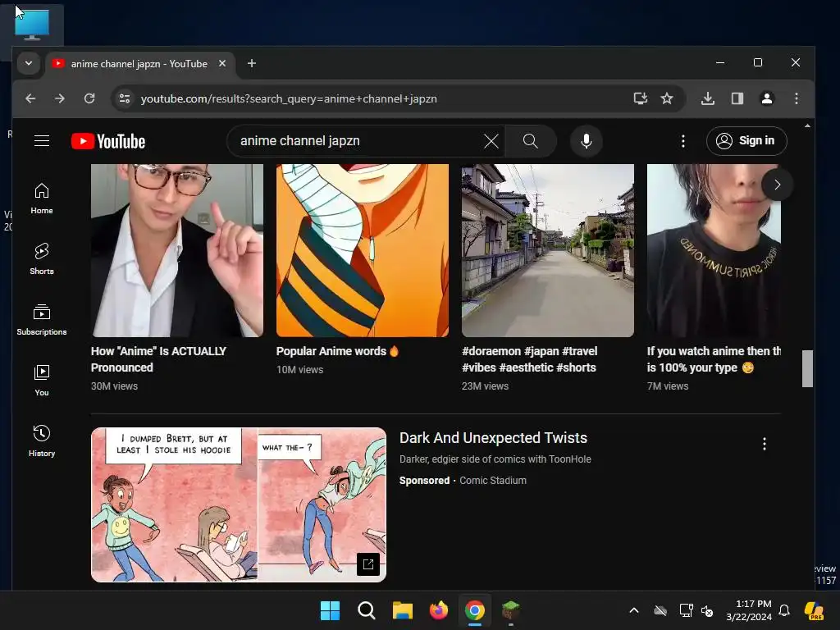Go to the YouTube logo homepage

[108, 141]
